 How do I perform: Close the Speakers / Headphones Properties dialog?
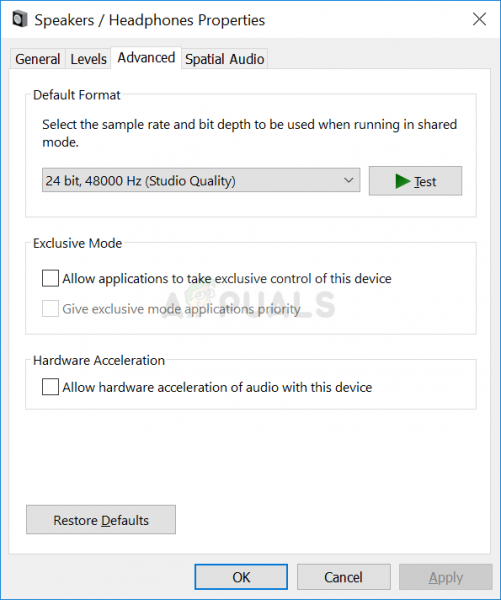[x=479, y=19]
